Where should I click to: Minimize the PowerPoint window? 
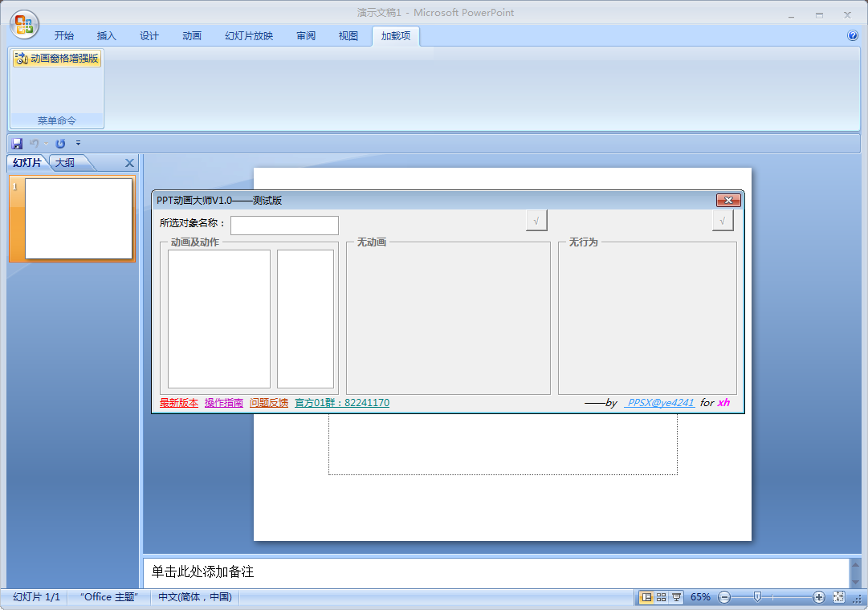pos(792,15)
